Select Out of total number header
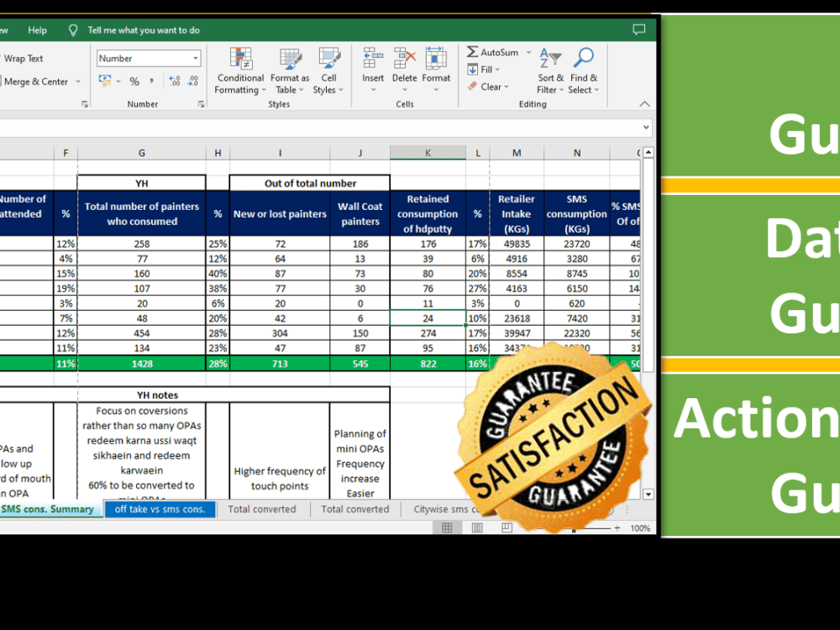The image size is (840, 630). coord(310,183)
